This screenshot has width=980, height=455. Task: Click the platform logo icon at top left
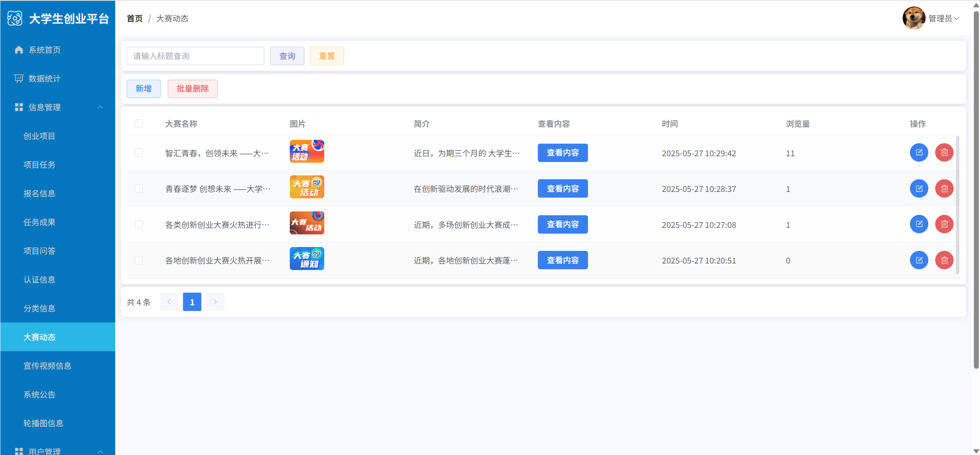[x=15, y=18]
